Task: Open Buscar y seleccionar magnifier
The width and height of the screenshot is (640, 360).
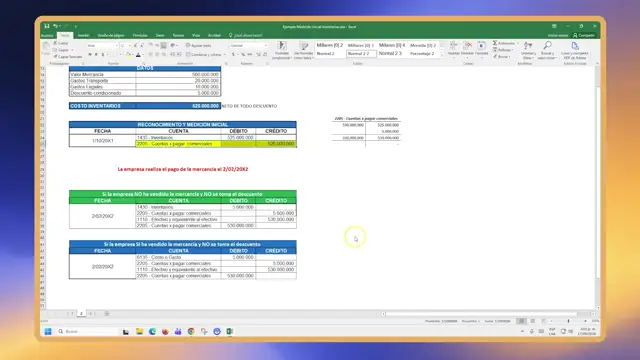Action: coord(547,50)
